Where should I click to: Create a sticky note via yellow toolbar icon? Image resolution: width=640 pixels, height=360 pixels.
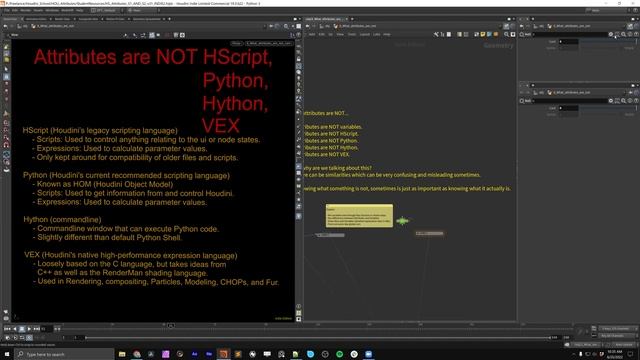pyautogui.click(x=483, y=34)
